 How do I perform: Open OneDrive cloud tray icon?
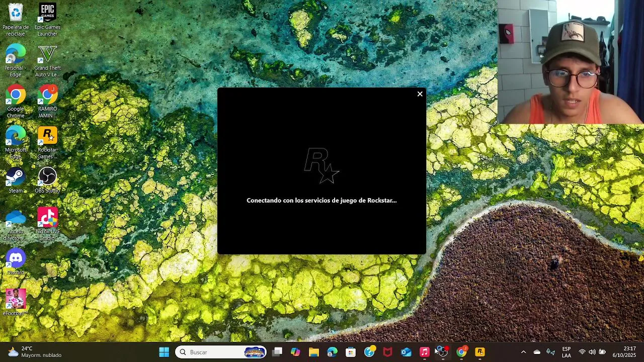click(x=537, y=352)
